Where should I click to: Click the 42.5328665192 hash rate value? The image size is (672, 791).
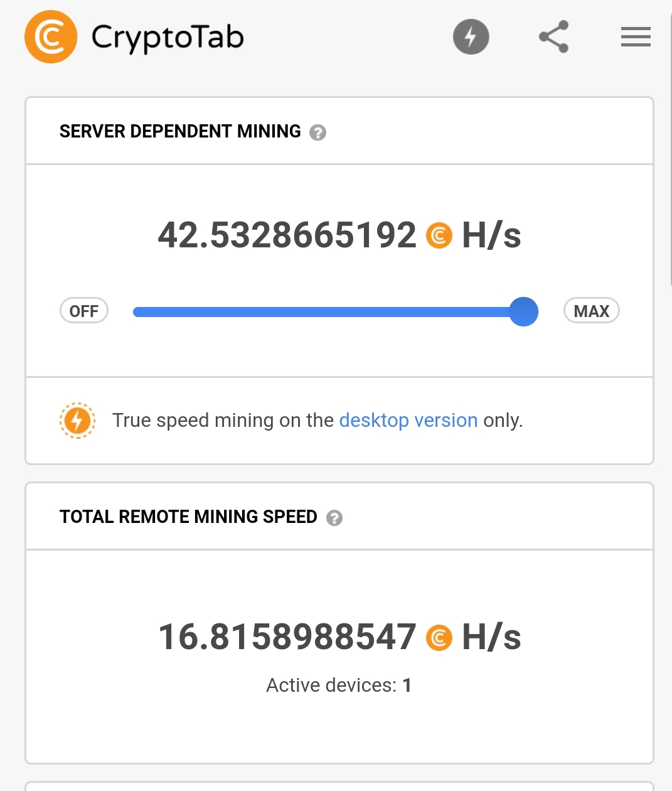click(287, 235)
